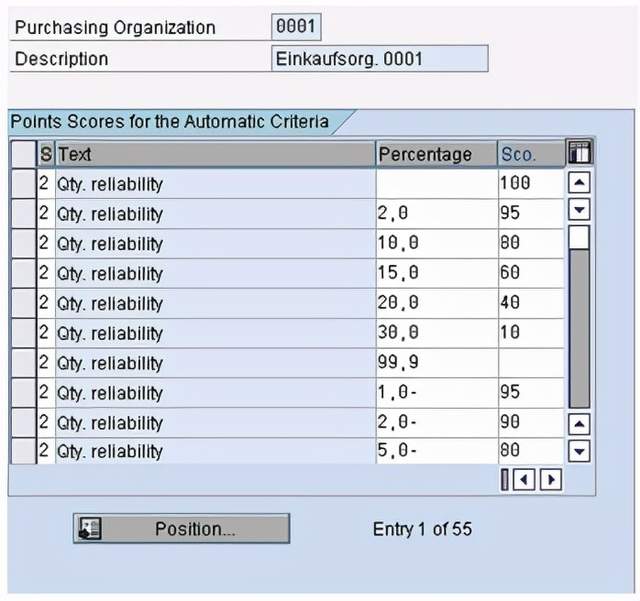Click score cell containing 100
The height and width of the screenshot is (601, 640).
(529, 184)
